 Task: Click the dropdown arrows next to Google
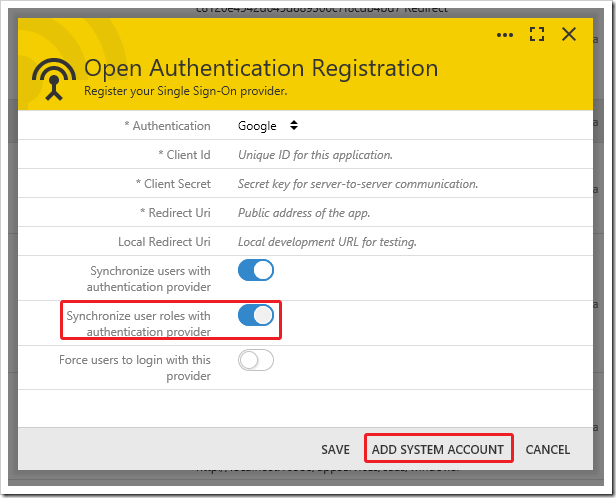click(294, 126)
